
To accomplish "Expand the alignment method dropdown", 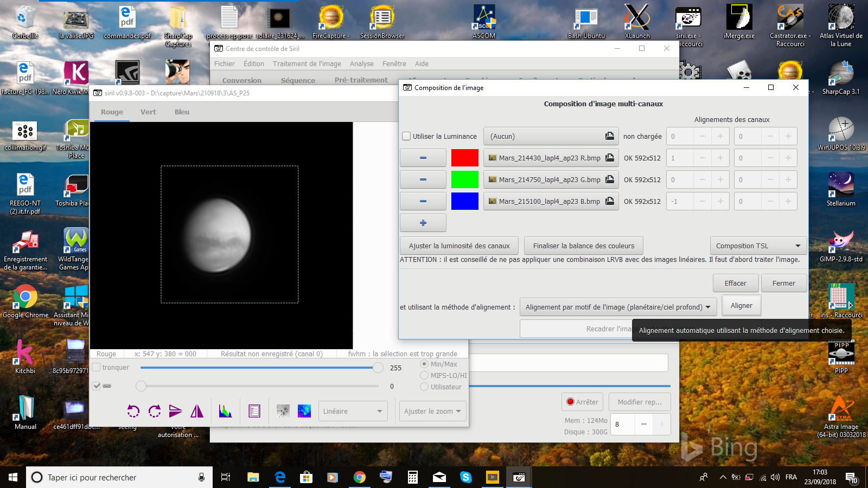I will (618, 307).
